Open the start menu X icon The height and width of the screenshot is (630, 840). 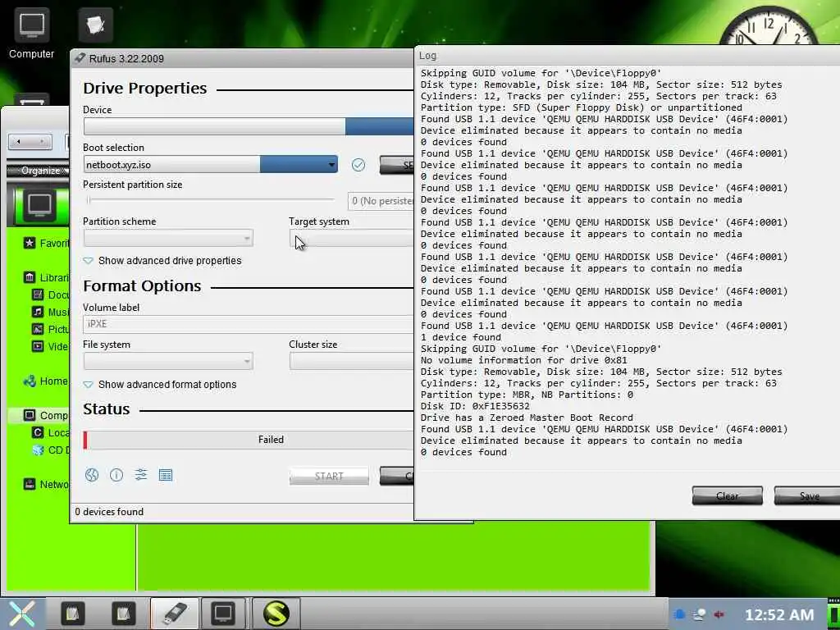point(22,614)
